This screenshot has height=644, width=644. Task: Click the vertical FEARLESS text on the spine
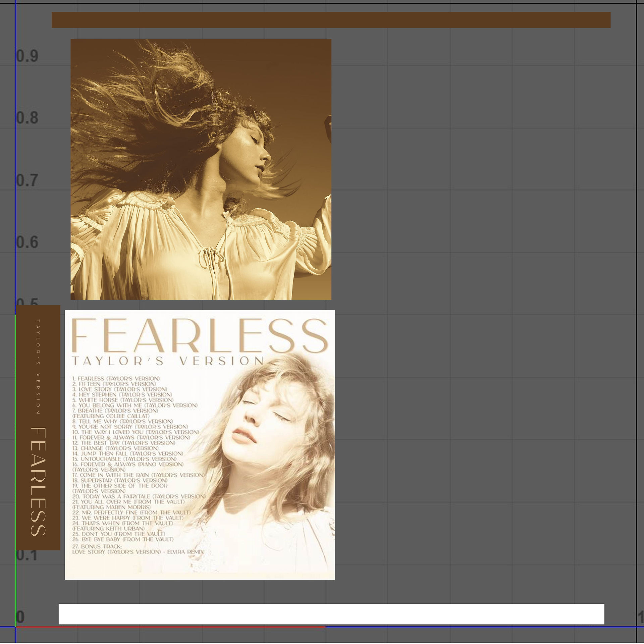[x=38, y=481]
